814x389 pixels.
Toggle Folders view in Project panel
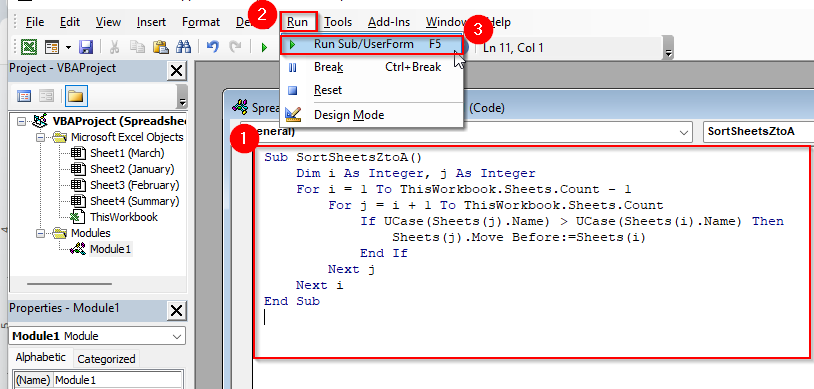[x=76, y=96]
